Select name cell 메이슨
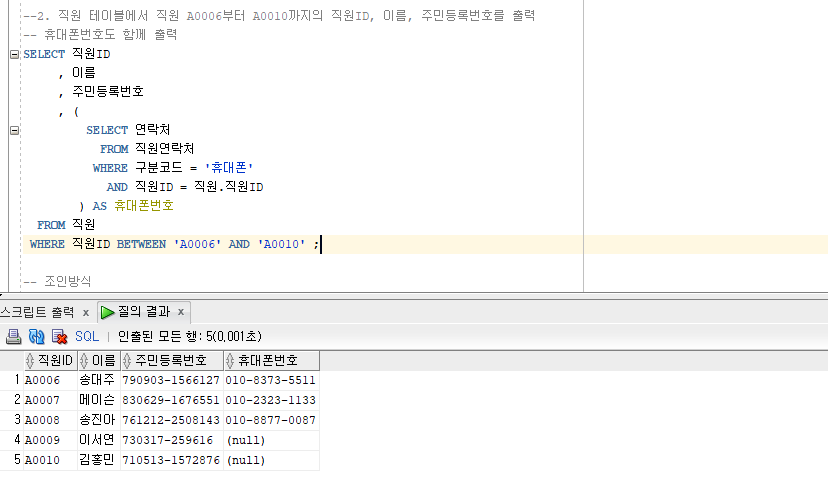Viewport: 828px width, 484px height. click(x=97, y=400)
